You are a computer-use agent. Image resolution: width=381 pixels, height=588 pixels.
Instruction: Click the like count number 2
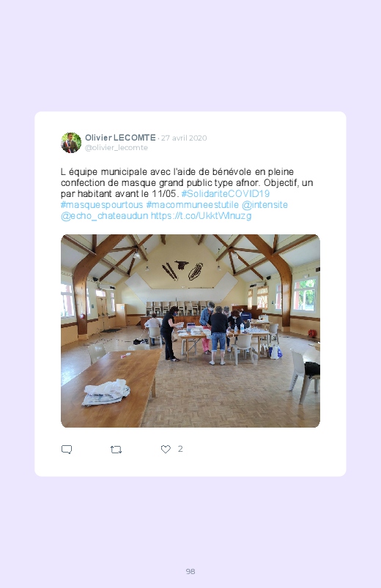(180, 449)
